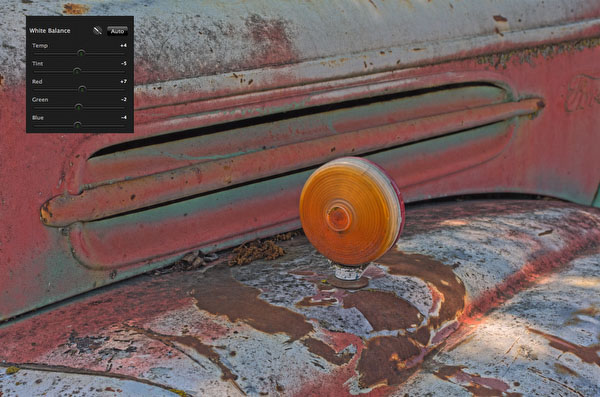Screen dimensions: 600x397
Task: Click the Temp slider knob
Action: point(81,53)
